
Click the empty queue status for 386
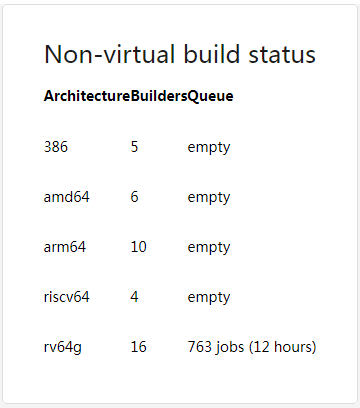point(209,147)
